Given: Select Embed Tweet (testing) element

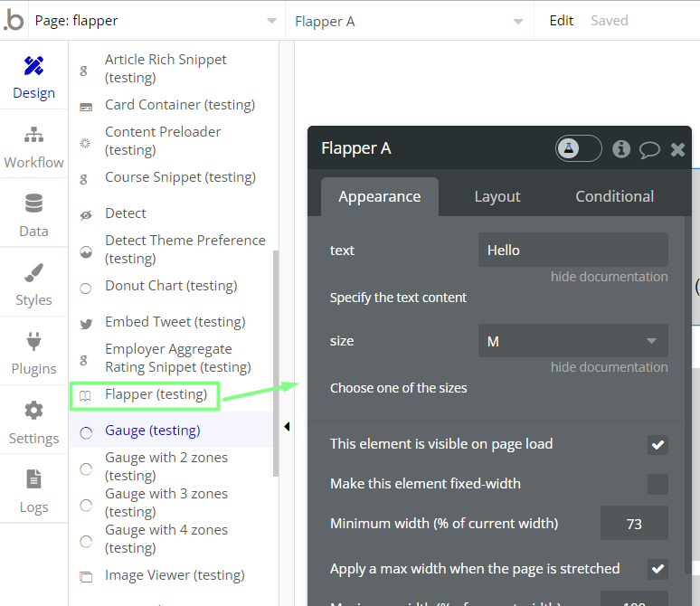Looking at the screenshot, I should coord(171,322).
